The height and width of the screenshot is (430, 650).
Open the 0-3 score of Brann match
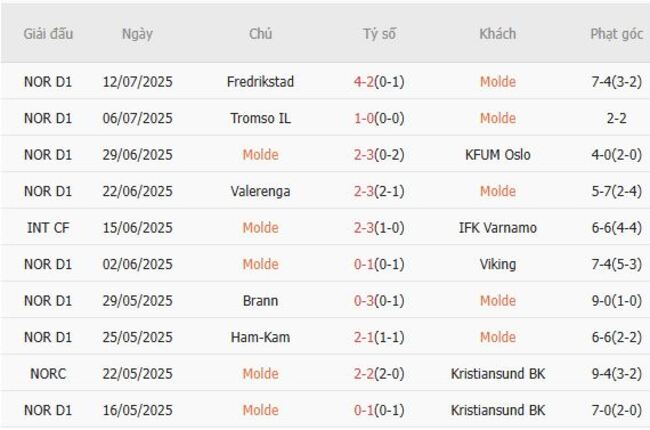[364, 301]
